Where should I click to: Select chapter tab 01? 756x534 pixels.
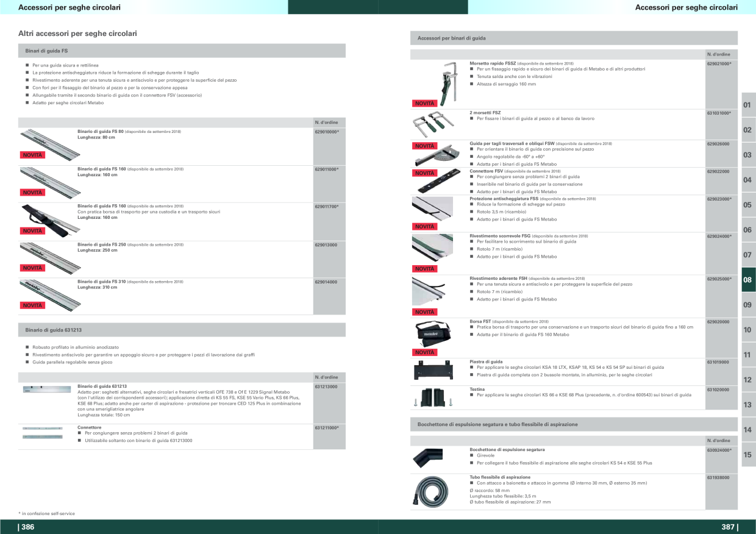coord(747,105)
